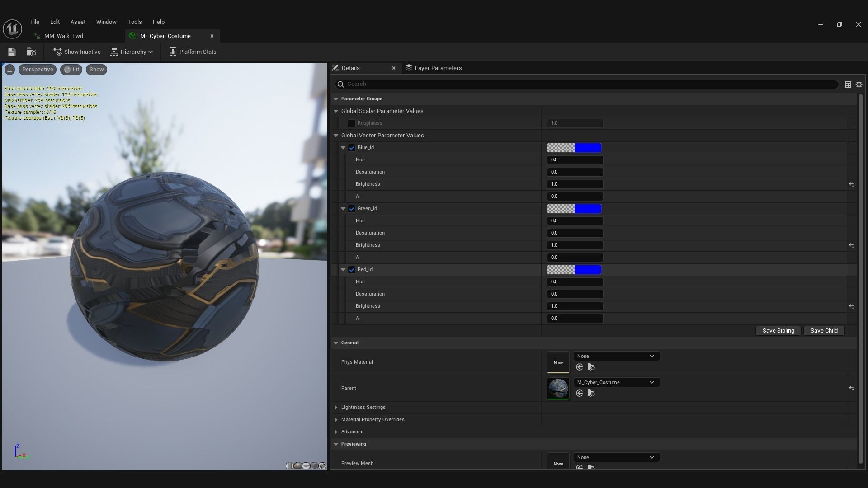Open viewport Show menu
The image size is (868, 488).
pyautogui.click(x=96, y=70)
